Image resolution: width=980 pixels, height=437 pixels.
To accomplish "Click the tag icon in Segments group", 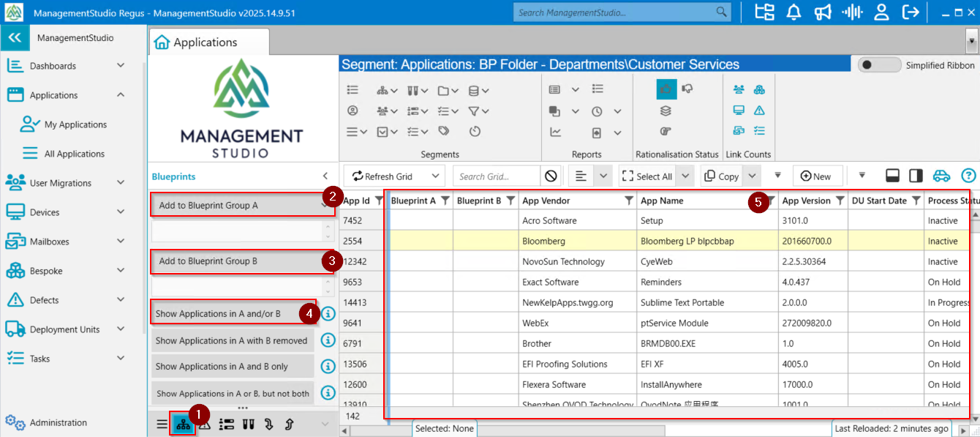I will pos(444,131).
